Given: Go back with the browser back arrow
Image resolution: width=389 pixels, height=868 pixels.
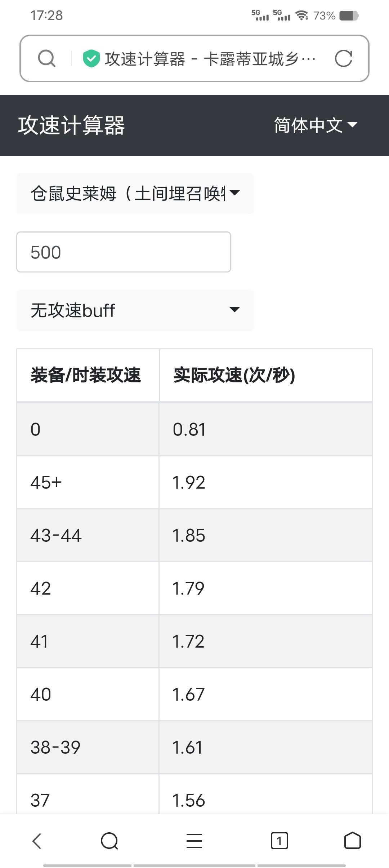Looking at the screenshot, I should (x=37, y=841).
